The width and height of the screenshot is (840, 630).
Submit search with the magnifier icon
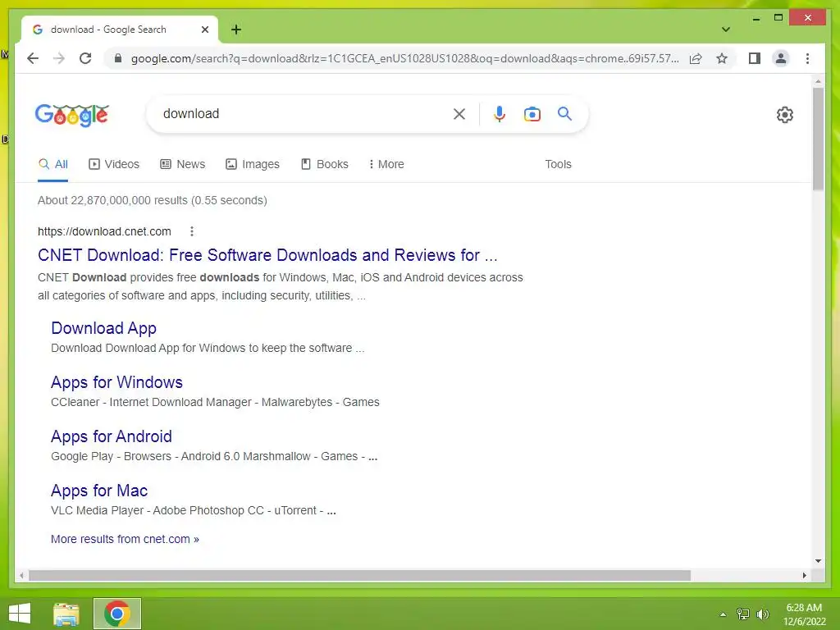pos(564,113)
